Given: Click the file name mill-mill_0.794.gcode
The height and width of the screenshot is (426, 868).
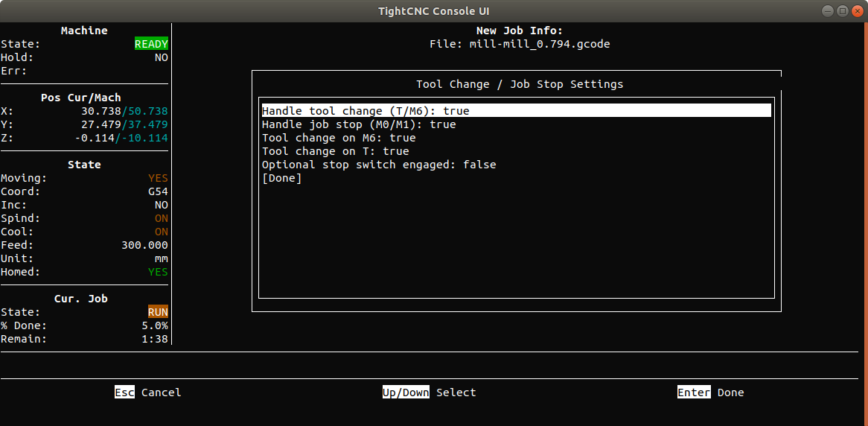Looking at the screenshot, I should 540,45.
